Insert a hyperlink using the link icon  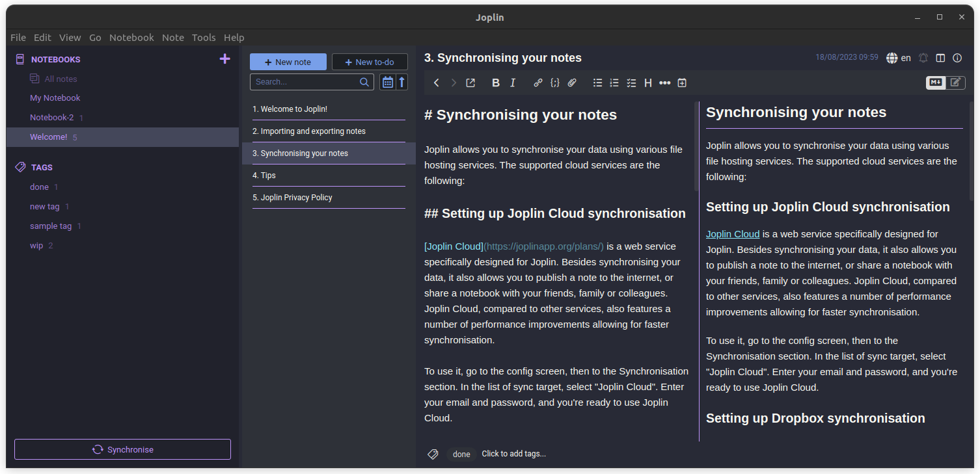click(x=538, y=83)
